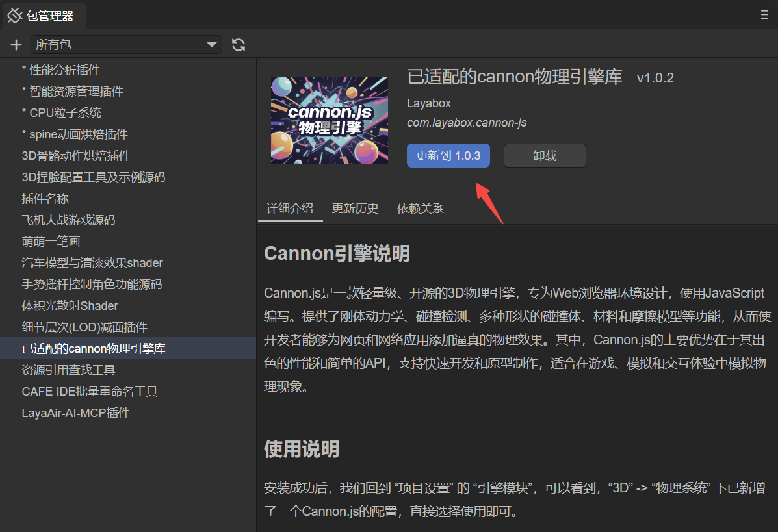778x532 pixels.
Task: Open the 所有包 filter dropdown
Action: (x=126, y=45)
